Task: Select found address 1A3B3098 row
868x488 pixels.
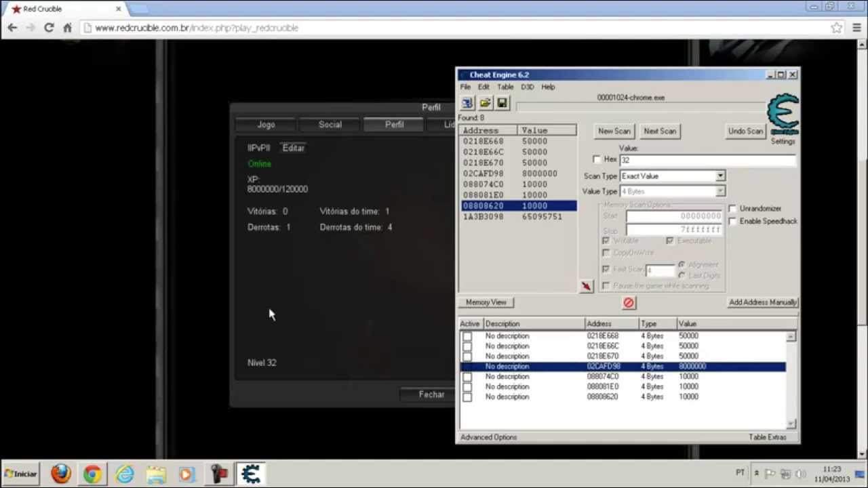Action: (517, 217)
